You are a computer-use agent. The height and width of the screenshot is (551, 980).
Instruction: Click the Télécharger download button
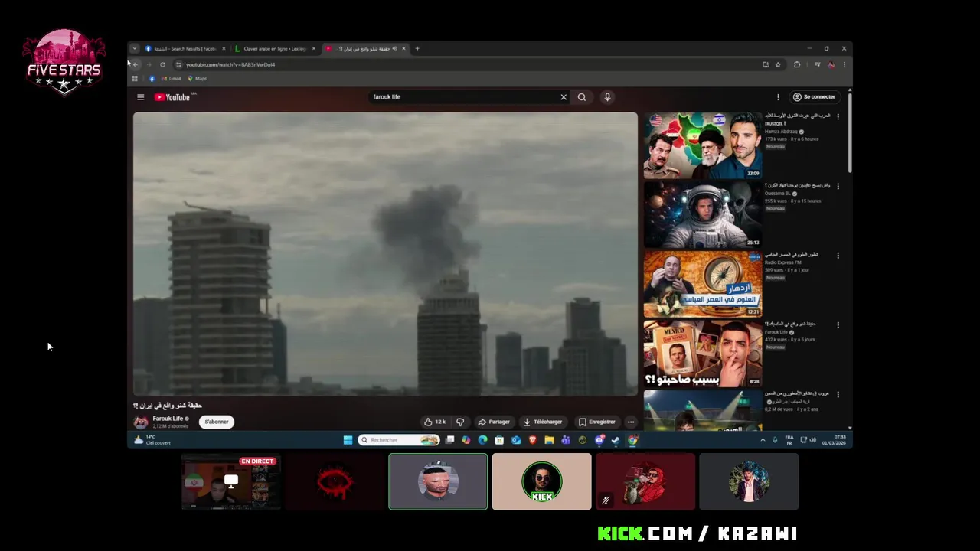pyautogui.click(x=543, y=422)
